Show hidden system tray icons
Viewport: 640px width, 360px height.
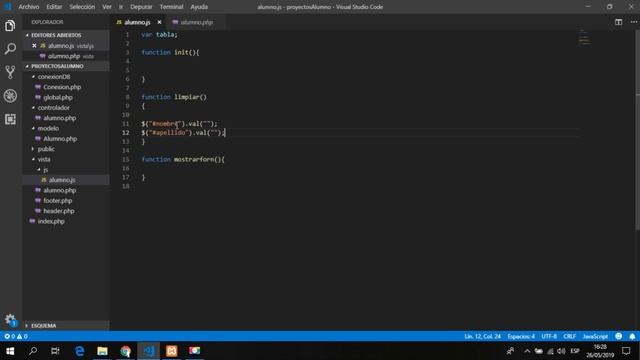pyautogui.click(x=527, y=351)
